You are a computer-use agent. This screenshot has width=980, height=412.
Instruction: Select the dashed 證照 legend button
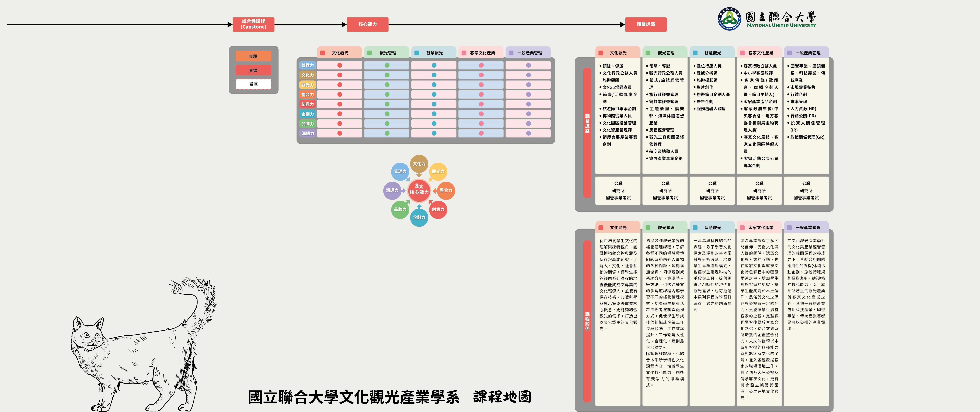253,84
